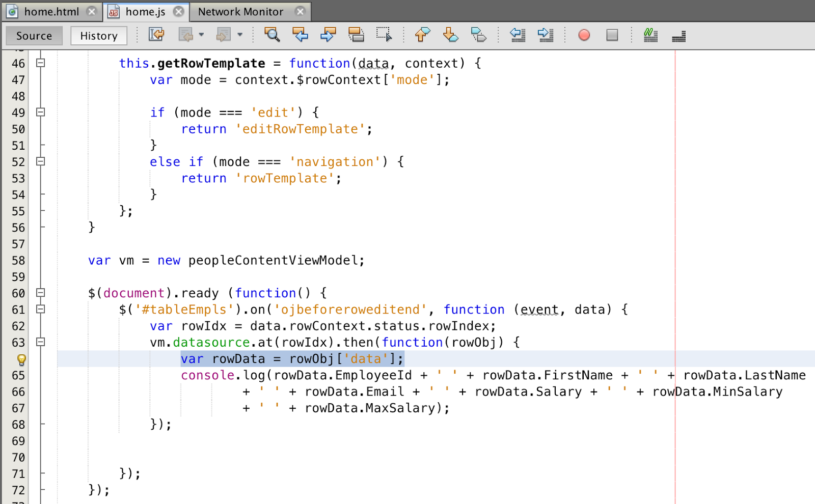
Task: Click the lightbulb hint on line 64
Action: click(20, 359)
